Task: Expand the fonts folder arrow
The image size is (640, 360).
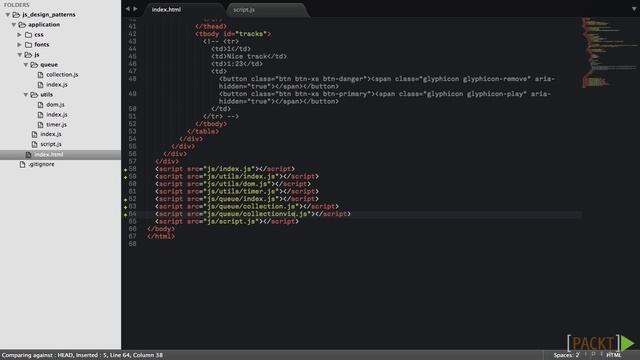Action: coord(20,45)
